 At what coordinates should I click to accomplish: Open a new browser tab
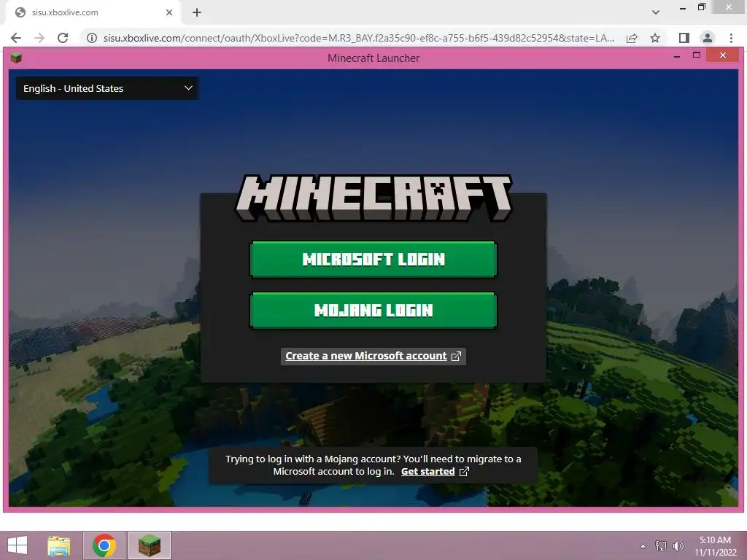pyautogui.click(x=197, y=12)
